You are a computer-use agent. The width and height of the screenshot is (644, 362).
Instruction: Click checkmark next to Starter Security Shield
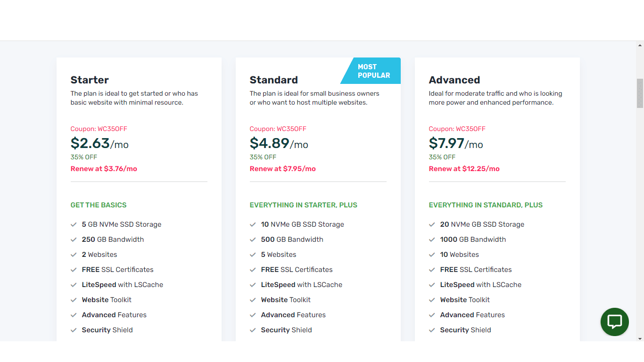(x=74, y=330)
